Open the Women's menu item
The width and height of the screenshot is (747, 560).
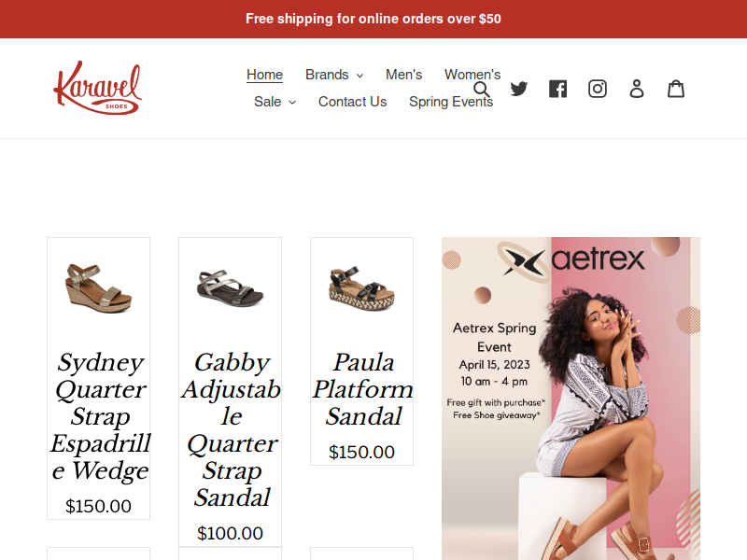point(472,75)
